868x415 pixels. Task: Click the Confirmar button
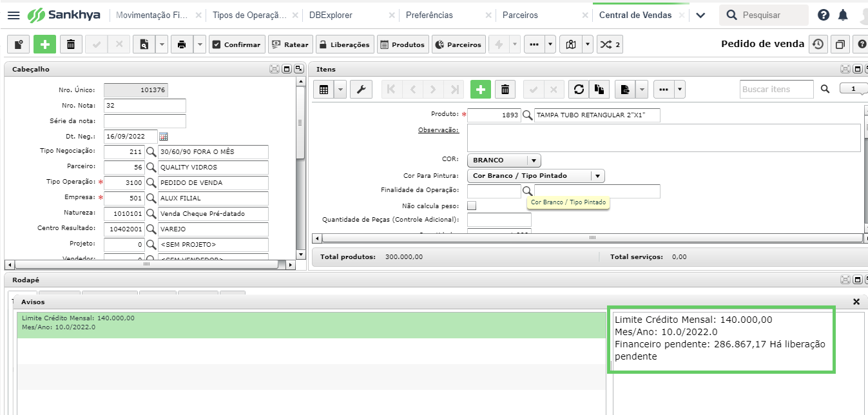(236, 44)
